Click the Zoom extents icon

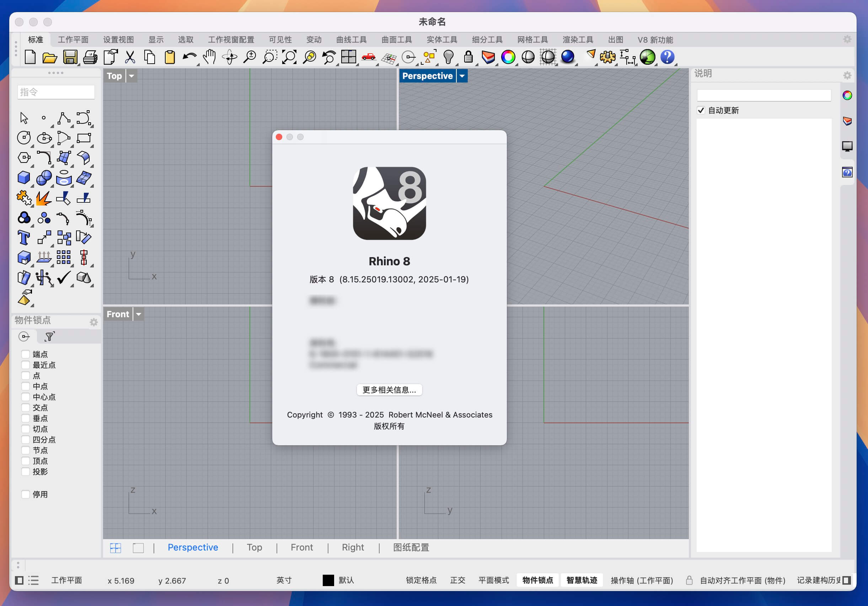pyautogui.click(x=289, y=57)
